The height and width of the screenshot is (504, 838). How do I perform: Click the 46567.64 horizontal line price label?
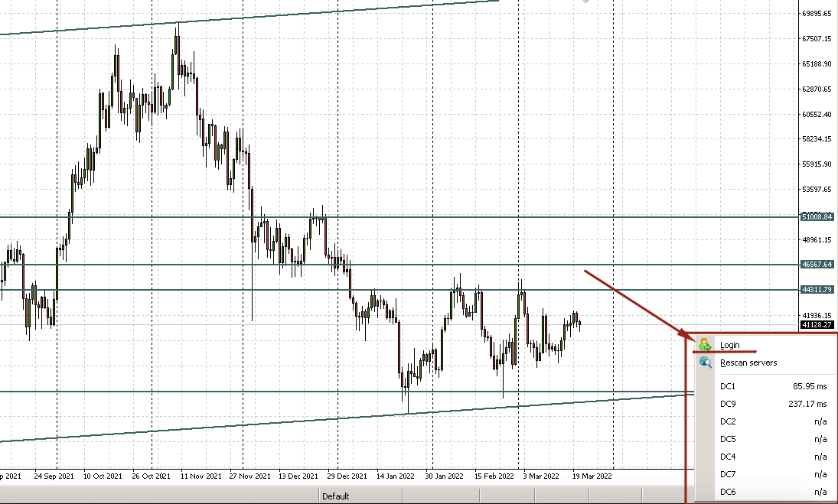coord(817,265)
